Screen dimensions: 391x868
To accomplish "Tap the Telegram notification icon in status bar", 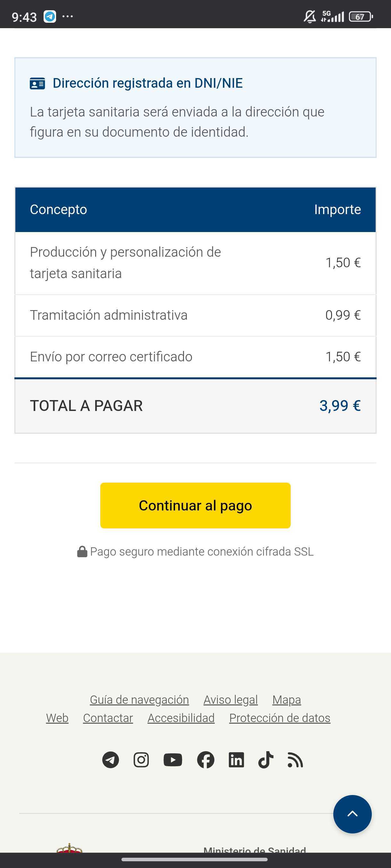I will tap(50, 17).
